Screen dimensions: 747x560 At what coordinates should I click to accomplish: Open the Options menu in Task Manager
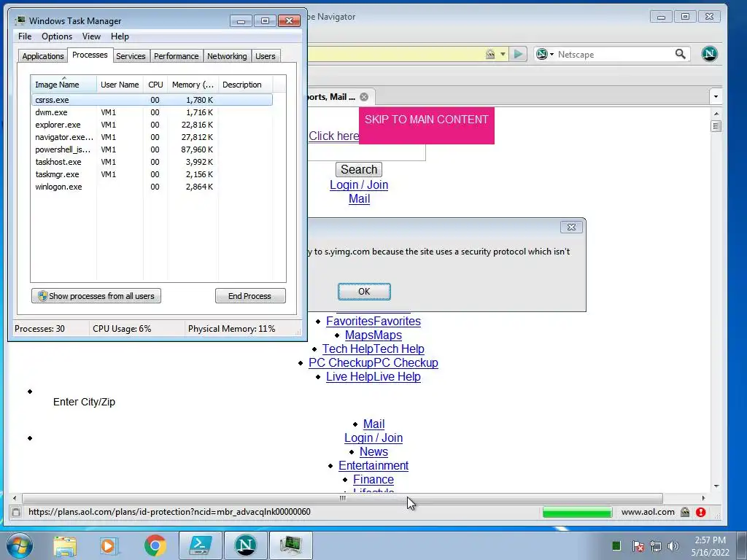57,36
